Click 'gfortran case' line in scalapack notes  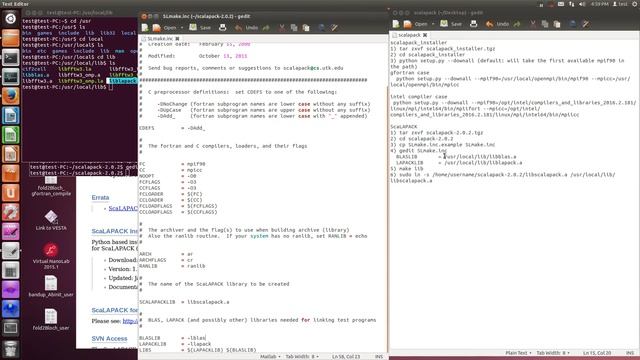[x=410, y=73]
